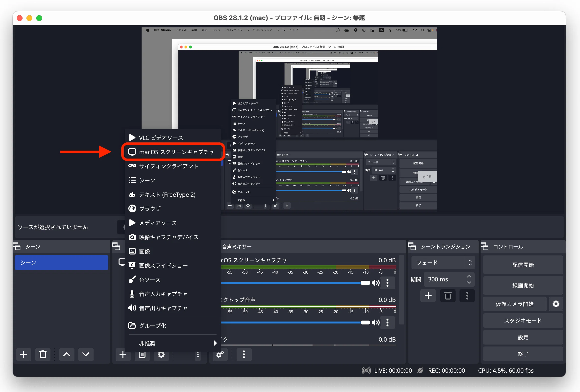
Task: Undock the シーン panel via its icon
Action: (x=17, y=246)
